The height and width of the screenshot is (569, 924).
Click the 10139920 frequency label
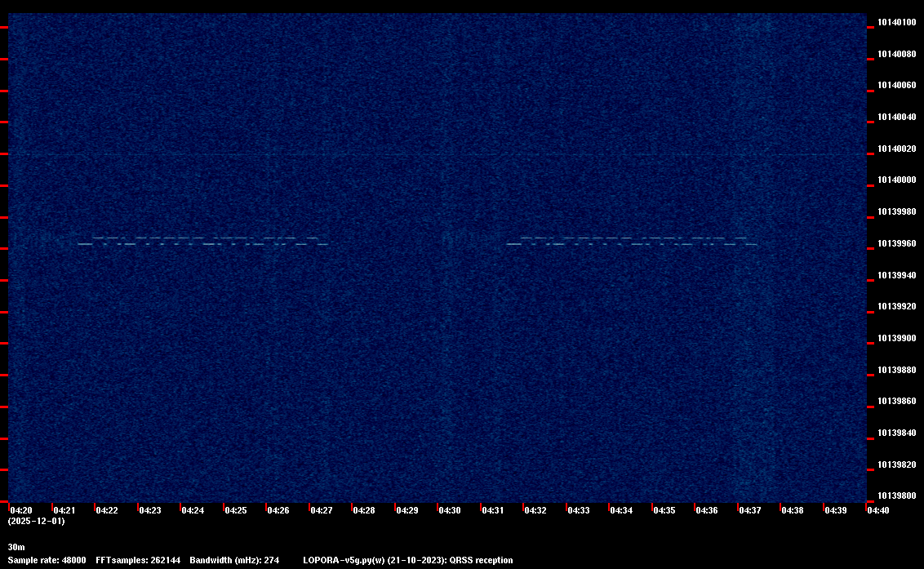click(x=897, y=307)
